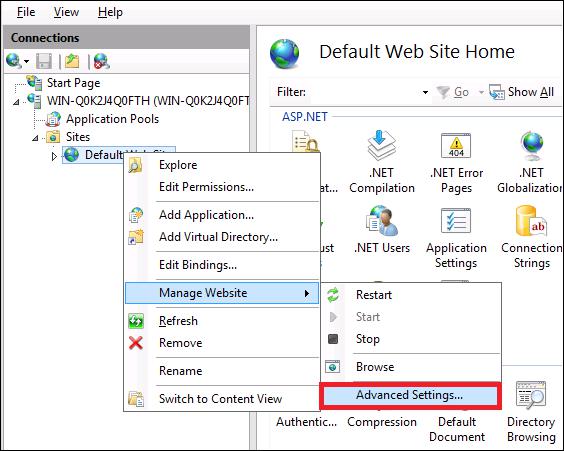The height and width of the screenshot is (451, 564).
Task: Open the .NET Error Pages icon
Action: click(x=456, y=163)
